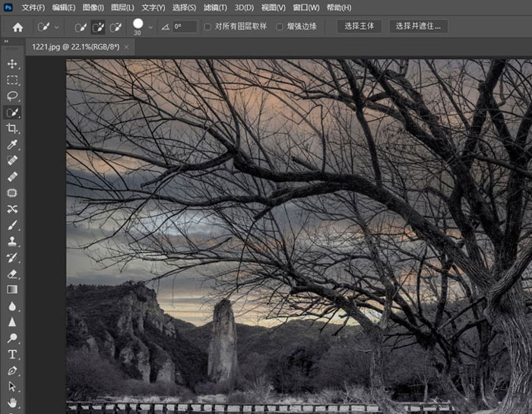Viewport: 532px width, 414px height.
Task: Open the brush size picker dropdown
Action: coord(150,27)
